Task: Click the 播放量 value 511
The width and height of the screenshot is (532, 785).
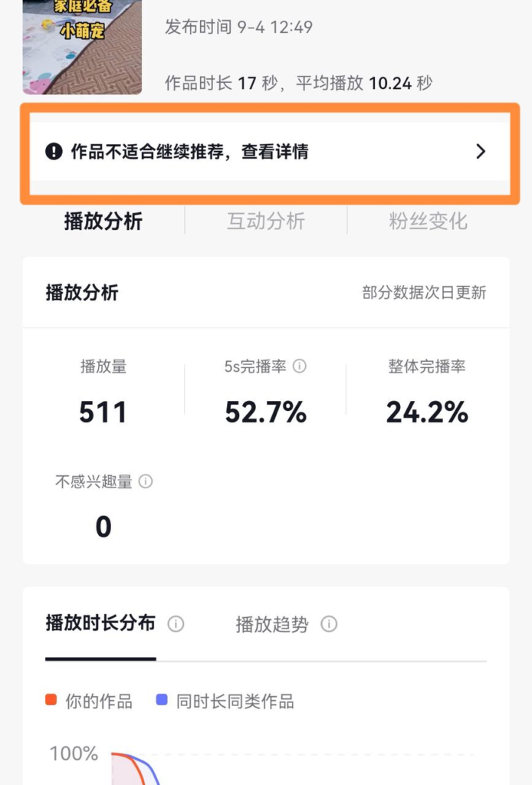Action: [x=102, y=412]
